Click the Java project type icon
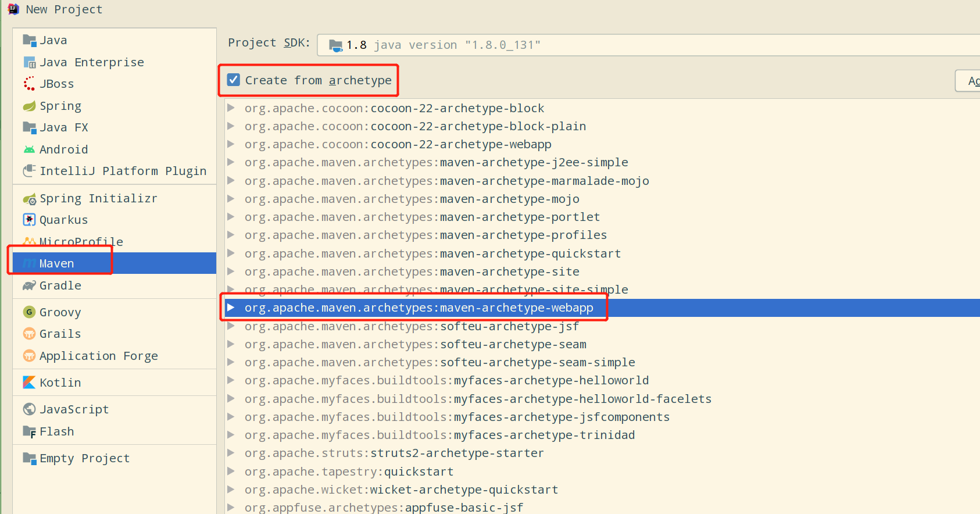 tap(29, 40)
